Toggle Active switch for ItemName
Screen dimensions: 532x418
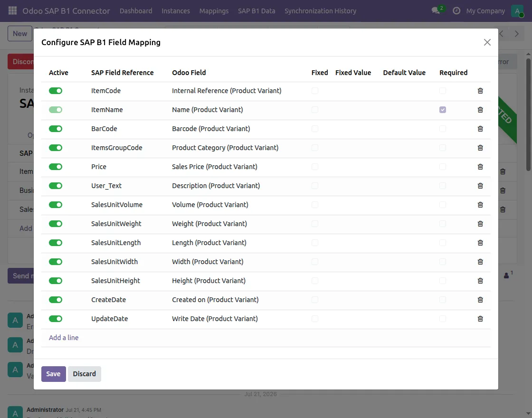[x=56, y=110]
